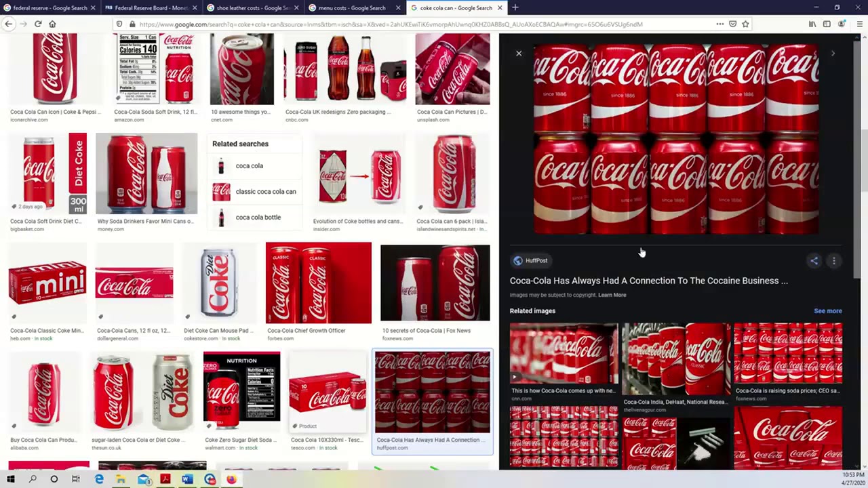Click the browser back arrow
The image size is (868, 488).
8,24
